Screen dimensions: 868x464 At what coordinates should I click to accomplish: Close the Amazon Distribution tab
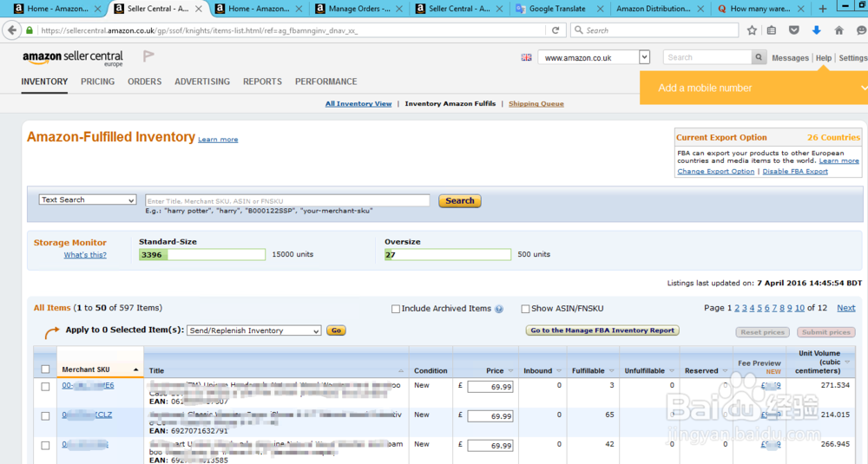click(700, 9)
